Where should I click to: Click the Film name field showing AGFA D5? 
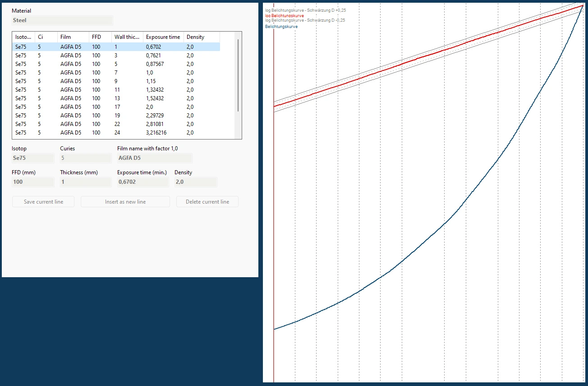coord(154,158)
